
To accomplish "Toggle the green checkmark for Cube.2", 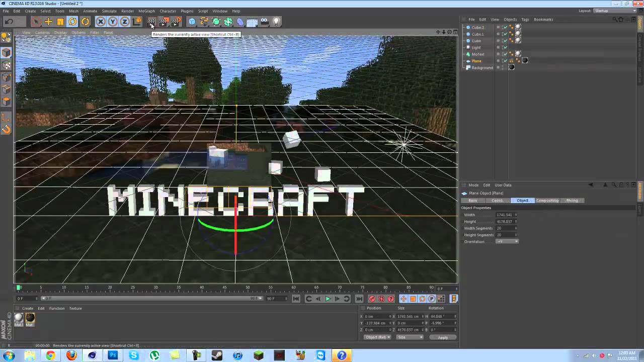I will click(x=505, y=28).
